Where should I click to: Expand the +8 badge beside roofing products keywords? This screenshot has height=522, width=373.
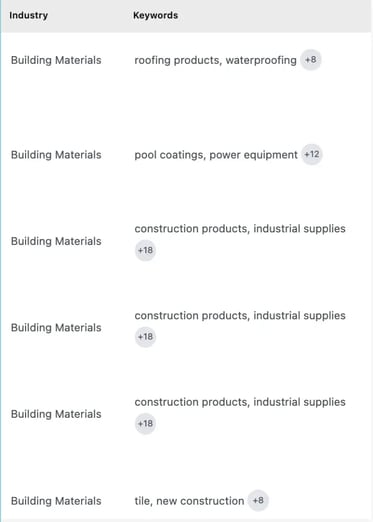tap(311, 60)
